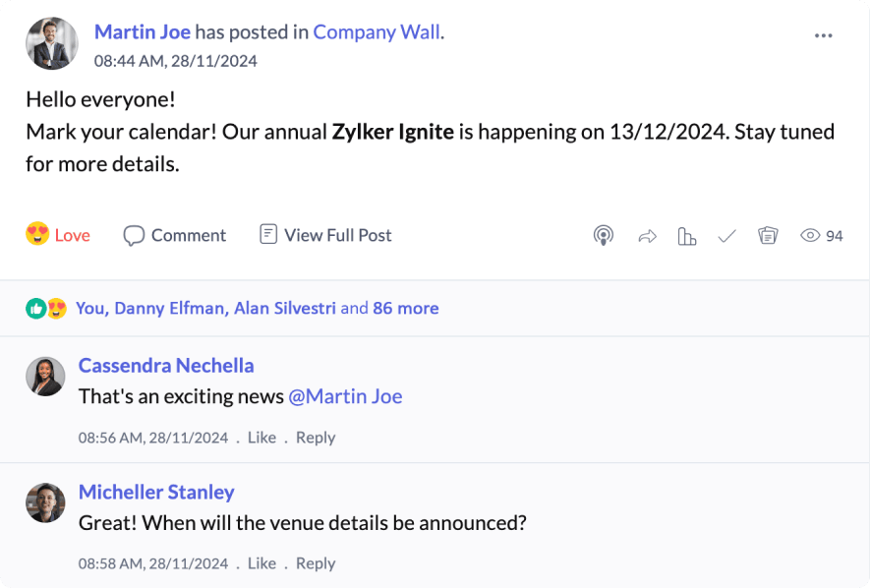Image resolution: width=870 pixels, height=588 pixels.
Task: Click the checkmark icon on post
Action: 726,236
